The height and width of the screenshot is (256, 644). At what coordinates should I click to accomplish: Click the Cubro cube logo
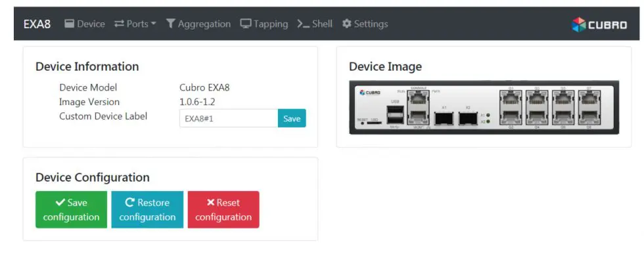pos(578,25)
